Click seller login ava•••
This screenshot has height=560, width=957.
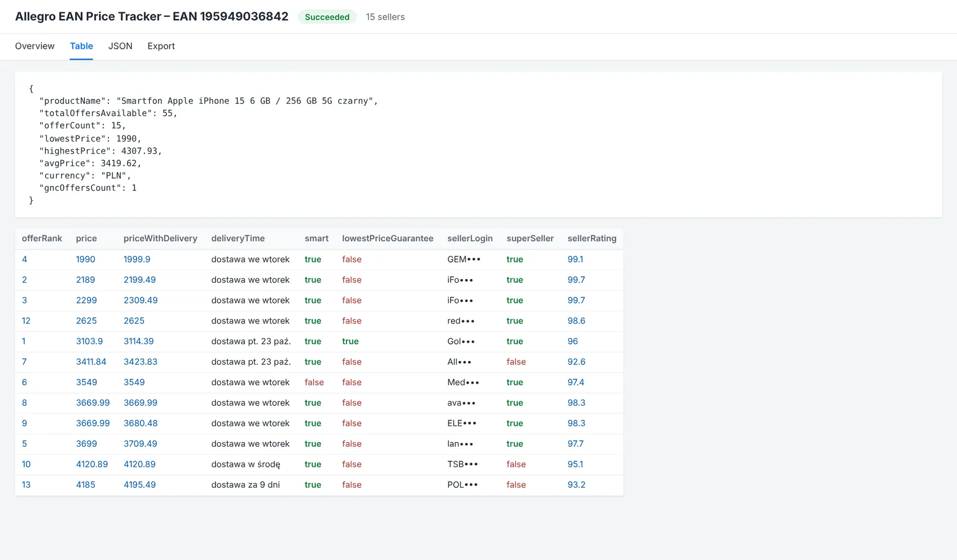click(x=461, y=403)
